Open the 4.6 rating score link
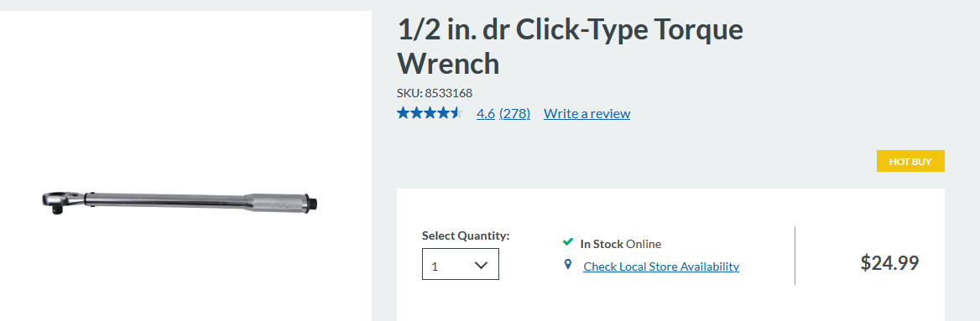Image resolution: width=980 pixels, height=321 pixels. (x=486, y=114)
